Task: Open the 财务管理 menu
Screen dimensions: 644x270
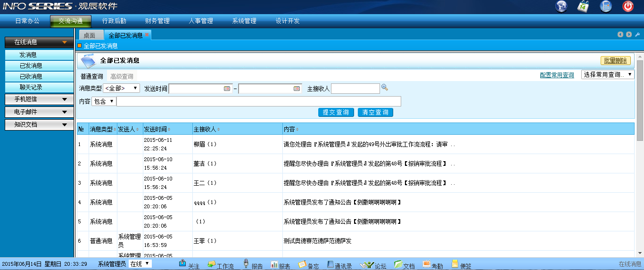Action: [x=157, y=21]
